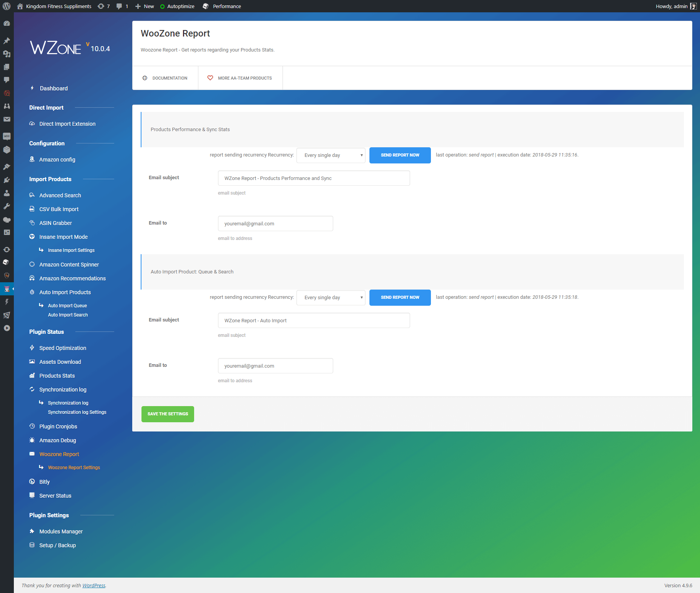The height and width of the screenshot is (593, 700).
Task: Click the Documentation lifebuoy icon
Action: point(145,78)
